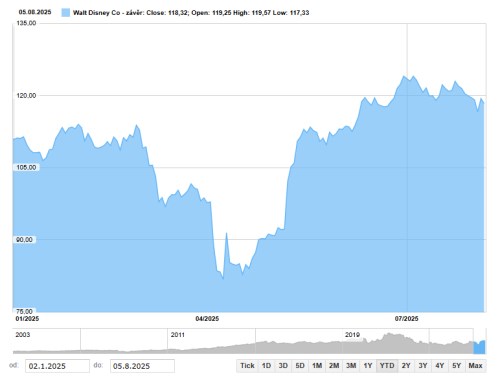Click the 90,00 y-axis label
The height and width of the screenshot is (381, 500).
pyautogui.click(x=24, y=240)
